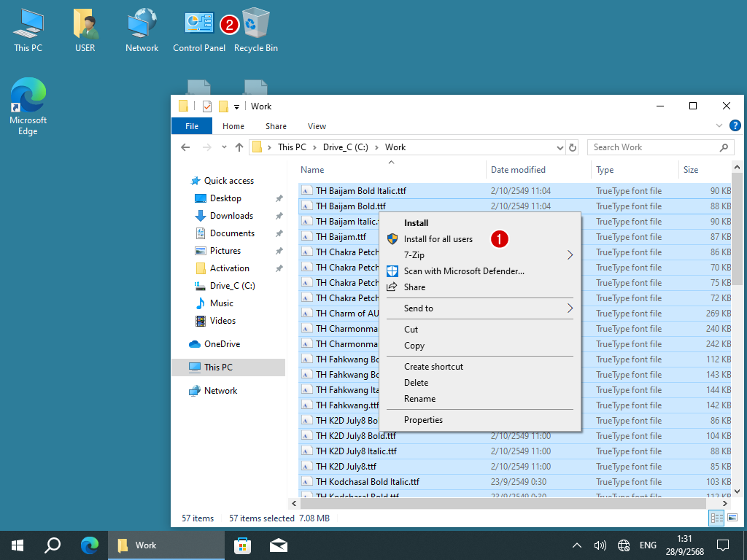Open the address bar history dropdown
The image size is (747, 560).
coord(559,147)
